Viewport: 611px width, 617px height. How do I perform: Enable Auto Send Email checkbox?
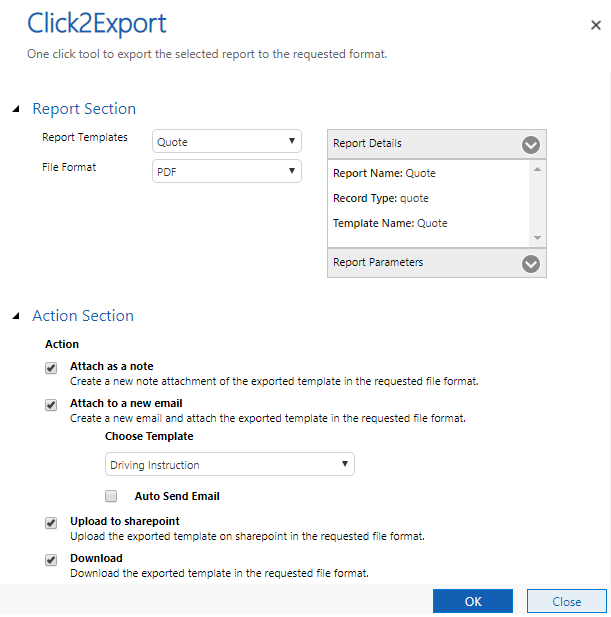111,496
